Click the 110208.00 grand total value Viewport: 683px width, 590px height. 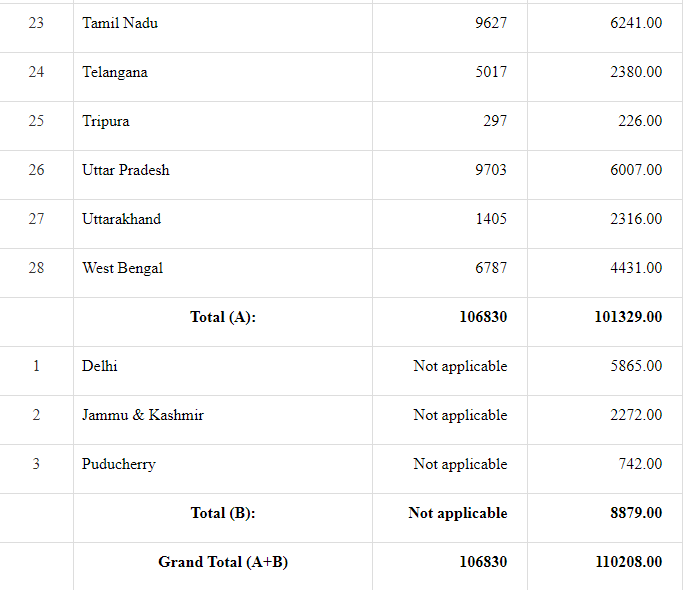pyautogui.click(x=628, y=562)
